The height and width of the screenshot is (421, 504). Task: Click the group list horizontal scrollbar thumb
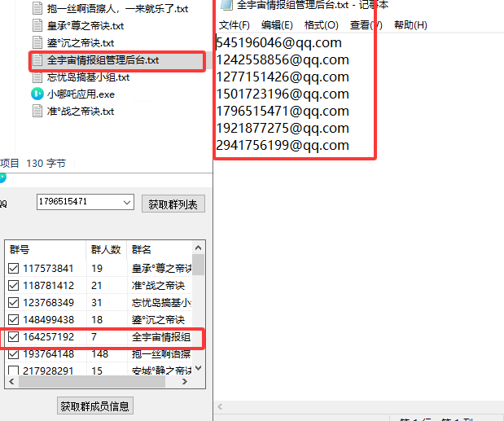92,381
